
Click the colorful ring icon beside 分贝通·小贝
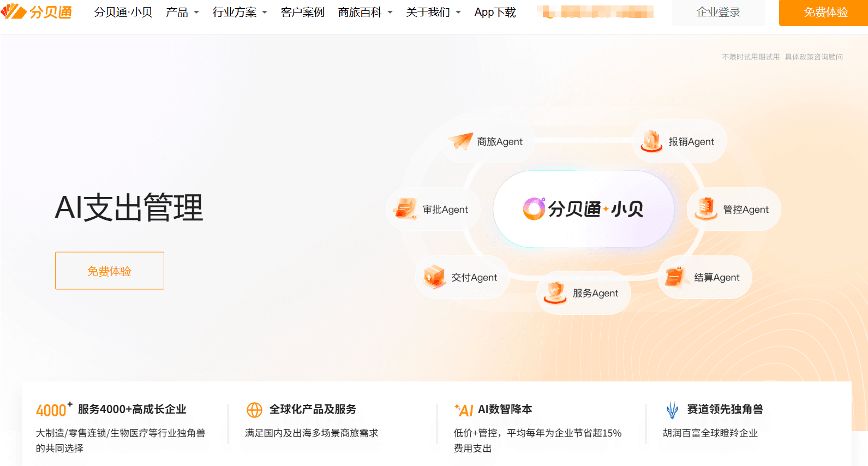[534, 209]
